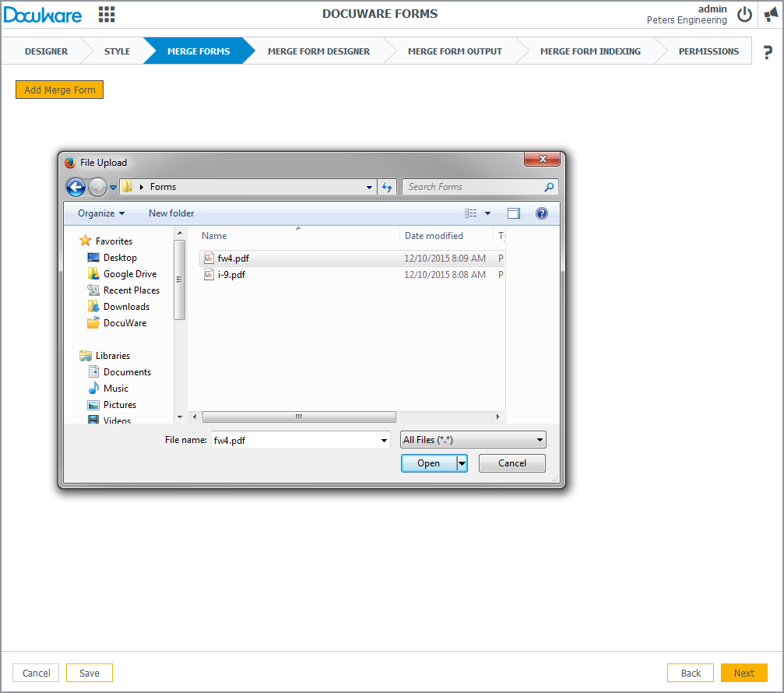Expand the All Files type dropdown
784x693 pixels.
(x=473, y=440)
